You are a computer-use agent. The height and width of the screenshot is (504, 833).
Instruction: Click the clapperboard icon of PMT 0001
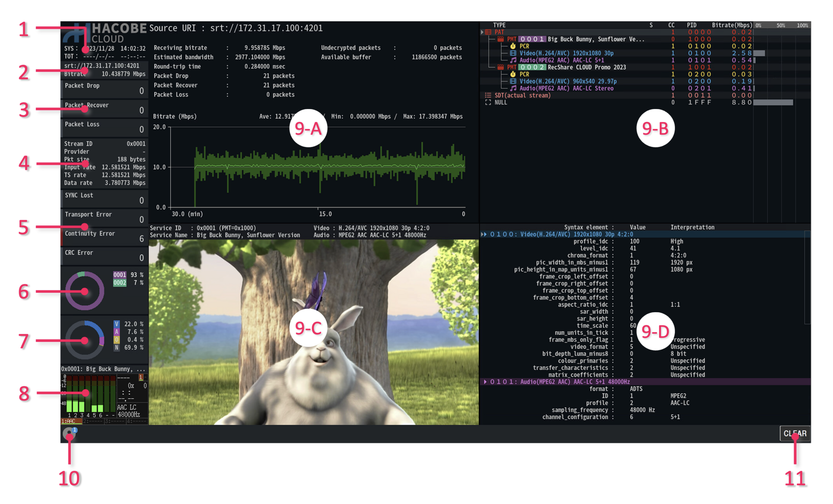click(x=500, y=39)
